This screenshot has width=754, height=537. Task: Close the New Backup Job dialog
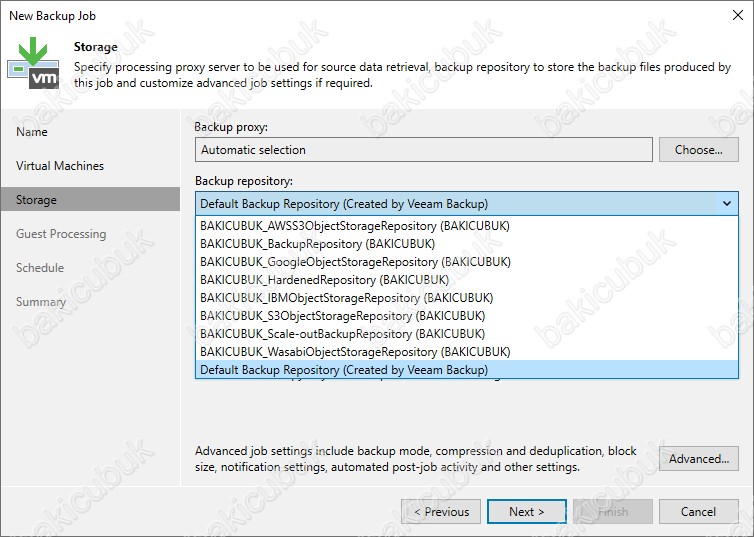click(738, 15)
